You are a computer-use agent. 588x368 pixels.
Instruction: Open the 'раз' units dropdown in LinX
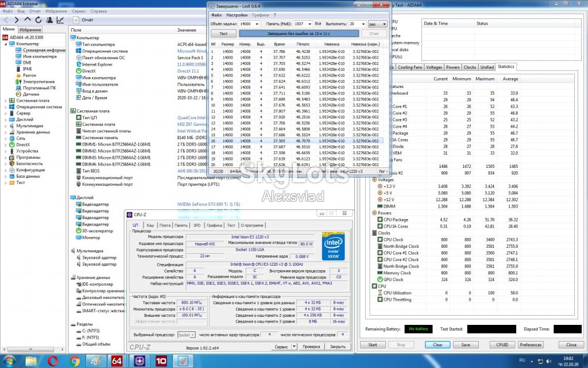[x=377, y=24]
